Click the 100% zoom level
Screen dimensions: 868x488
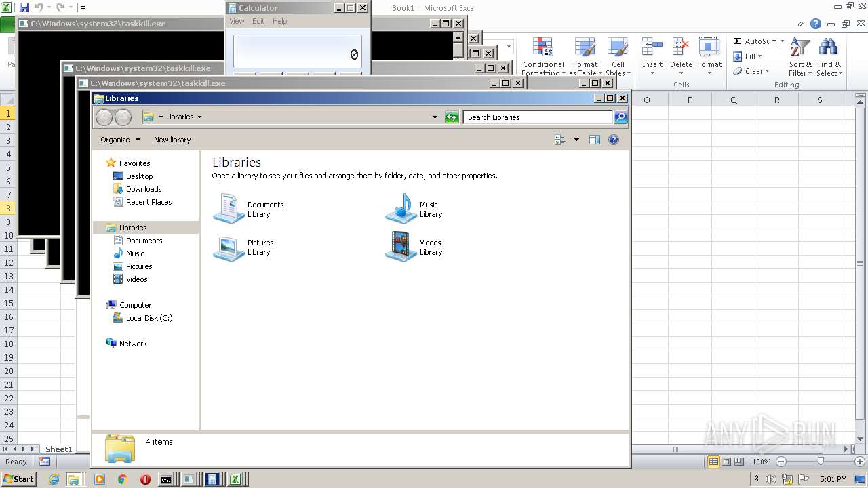761,462
